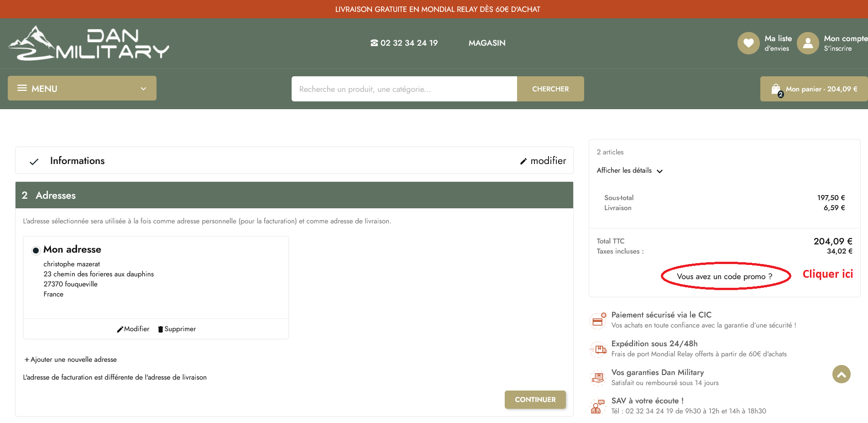Viewport: 868px width, 423px height.
Task: Click the pencil icon to edit address
Action: 120,329
